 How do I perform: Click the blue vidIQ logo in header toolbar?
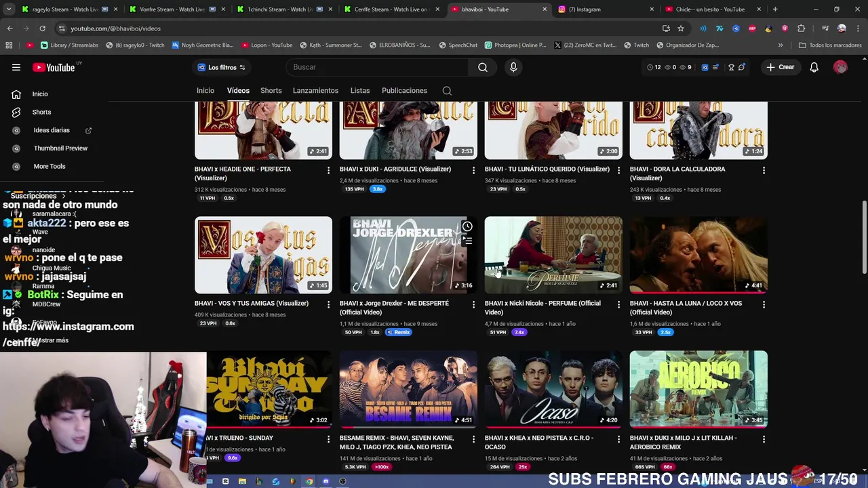[705, 67]
